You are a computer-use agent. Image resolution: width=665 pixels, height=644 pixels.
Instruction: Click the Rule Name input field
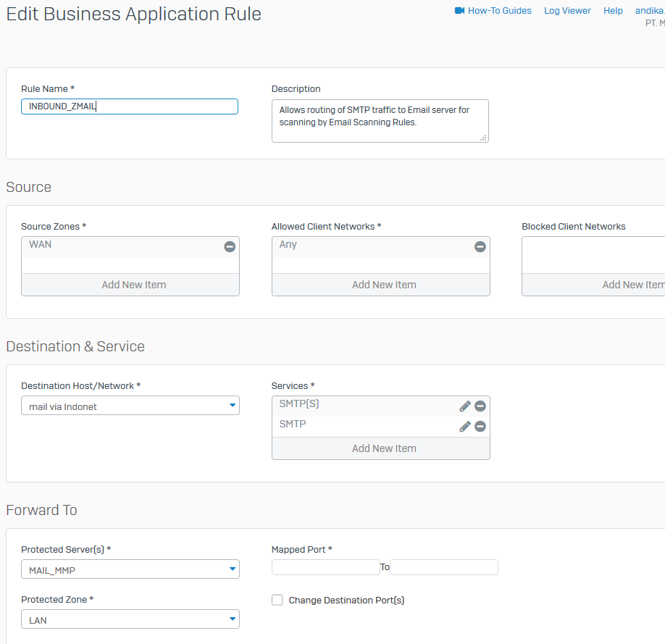(130, 106)
